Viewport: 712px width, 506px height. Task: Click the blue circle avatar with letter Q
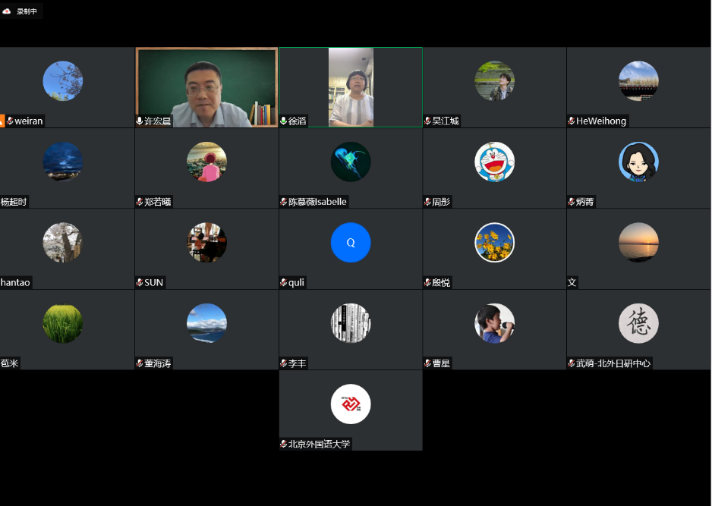350,243
